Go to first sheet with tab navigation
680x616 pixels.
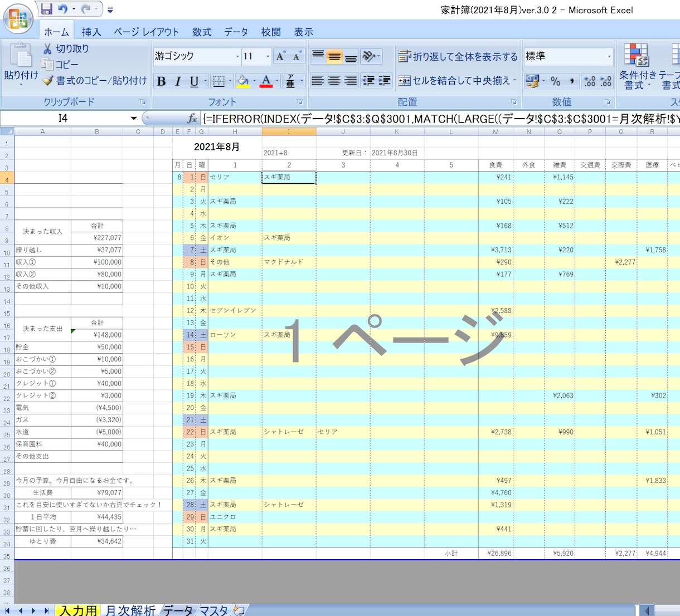click(x=8, y=611)
